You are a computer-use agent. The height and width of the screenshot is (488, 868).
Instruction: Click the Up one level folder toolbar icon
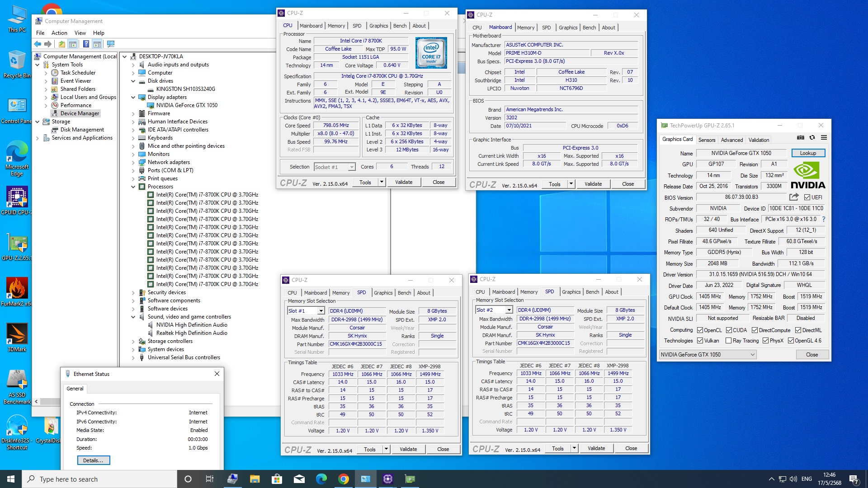62,44
